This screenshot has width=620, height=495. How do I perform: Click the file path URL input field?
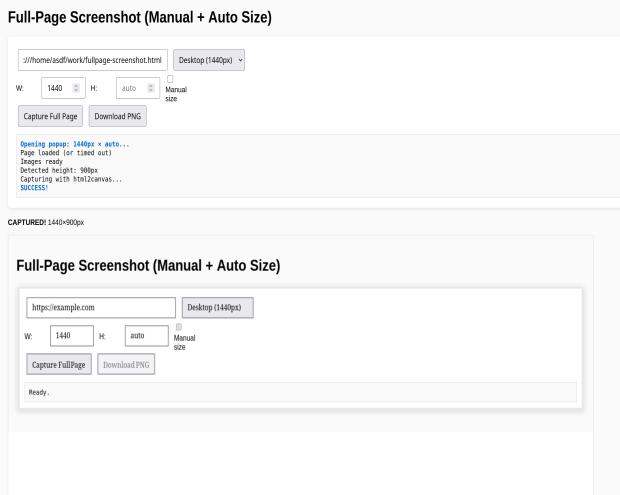(x=92, y=60)
